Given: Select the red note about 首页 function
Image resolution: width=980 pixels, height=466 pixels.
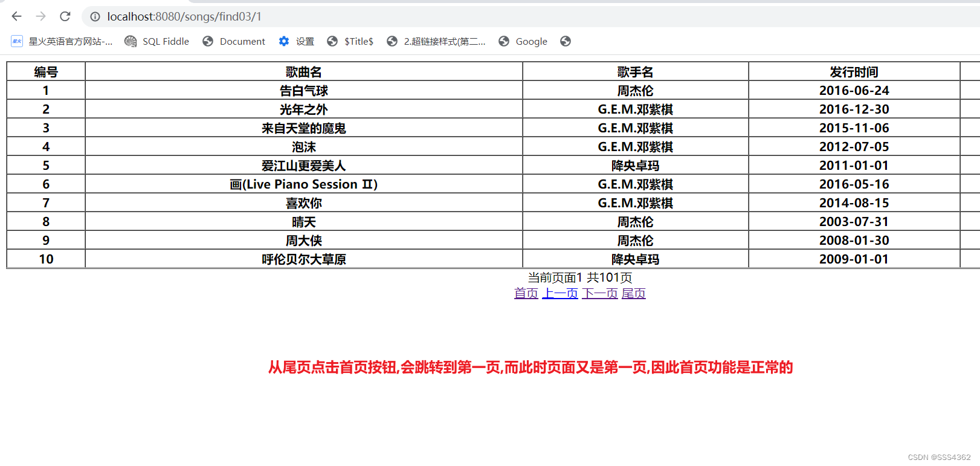Looking at the screenshot, I should coord(530,367).
